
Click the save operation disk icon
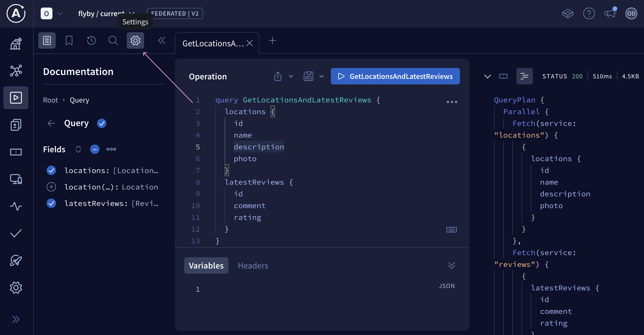pos(309,76)
